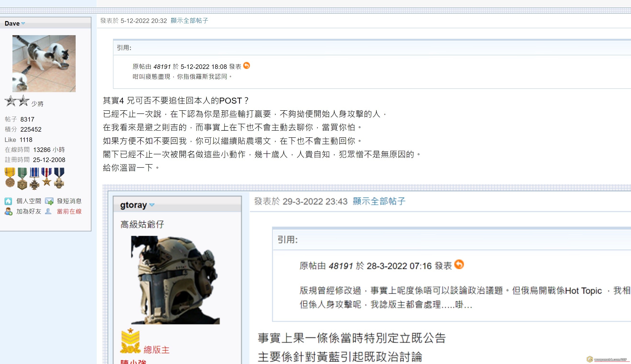Viewport: 631px width, 364px height.
Task: Click the star-shaped medal with striped ribbon
Action: point(46,177)
